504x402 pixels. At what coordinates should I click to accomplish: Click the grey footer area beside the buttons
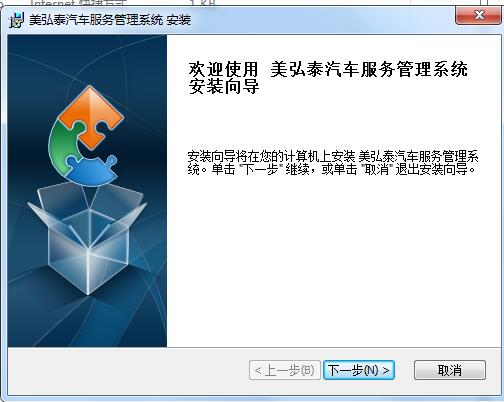coord(127,371)
